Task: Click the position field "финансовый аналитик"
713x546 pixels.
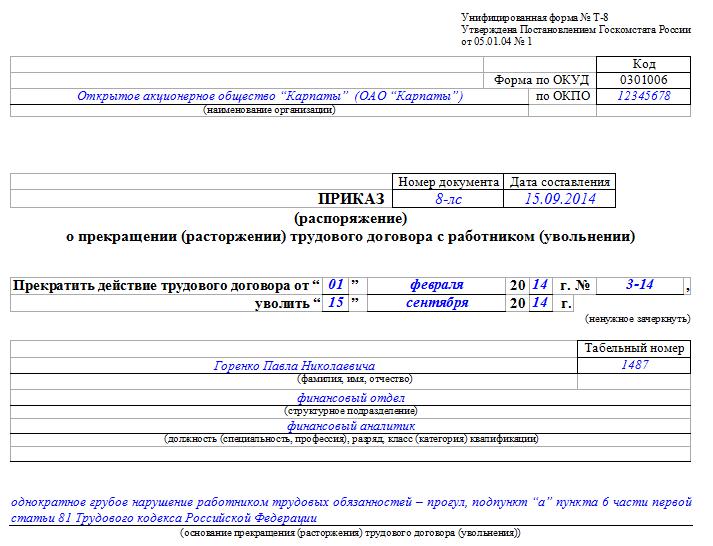Action: pos(350,425)
